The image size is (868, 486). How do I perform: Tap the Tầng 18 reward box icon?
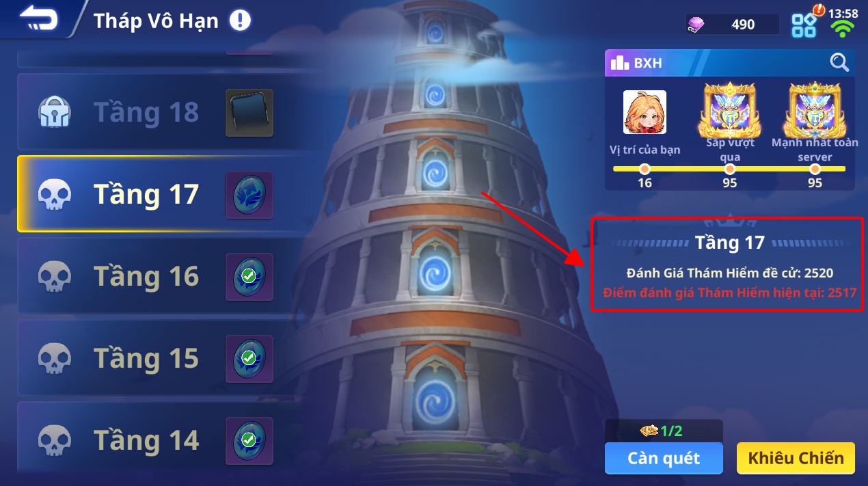pyautogui.click(x=249, y=113)
